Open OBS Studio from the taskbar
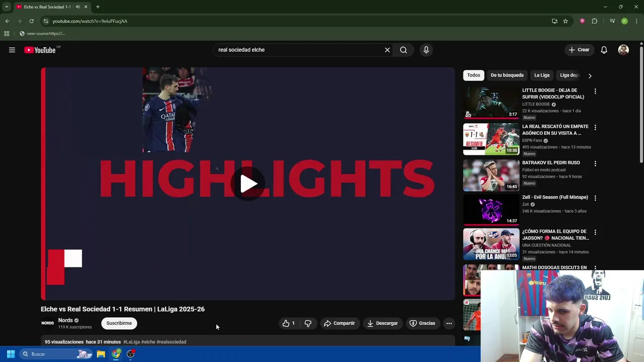The height and width of the screenshot is (362, 644). click(x=131, y=354)
